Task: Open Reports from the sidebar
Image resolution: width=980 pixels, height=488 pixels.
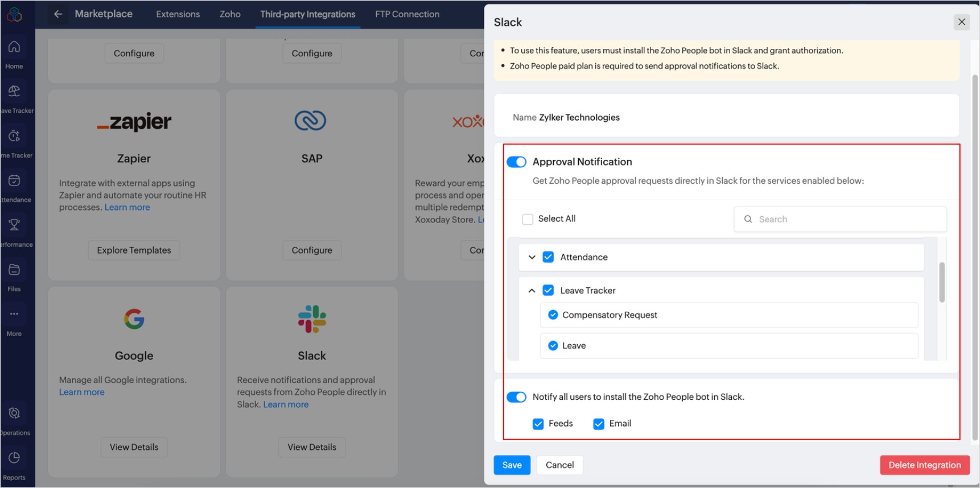Action: pyautogui.click(x=14, y=466)
